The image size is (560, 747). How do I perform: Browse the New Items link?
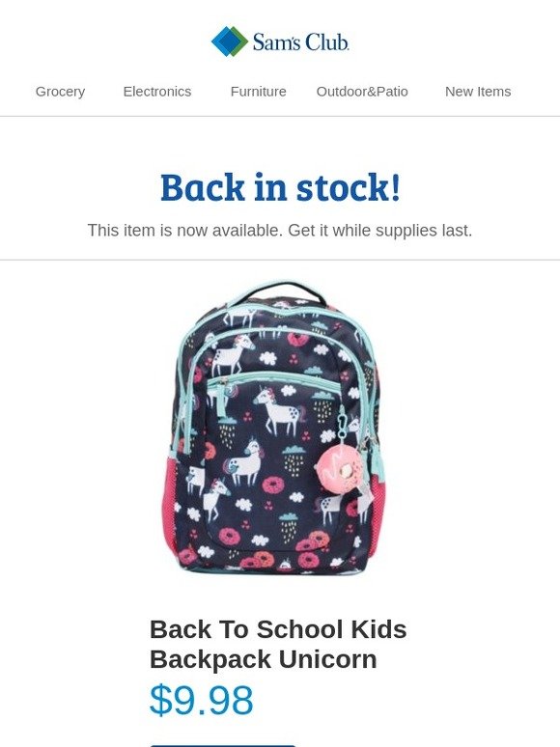coord(478,91)
